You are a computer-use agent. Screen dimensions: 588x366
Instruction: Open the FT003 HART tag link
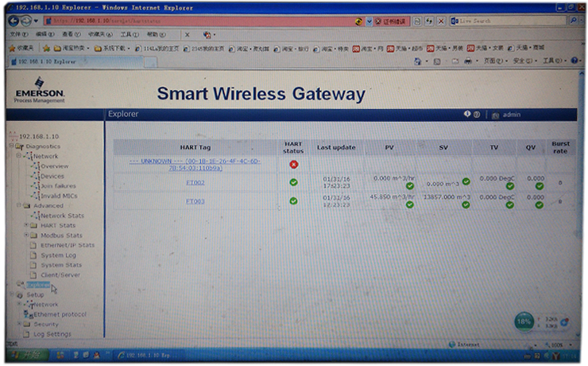tap(195, 201)
